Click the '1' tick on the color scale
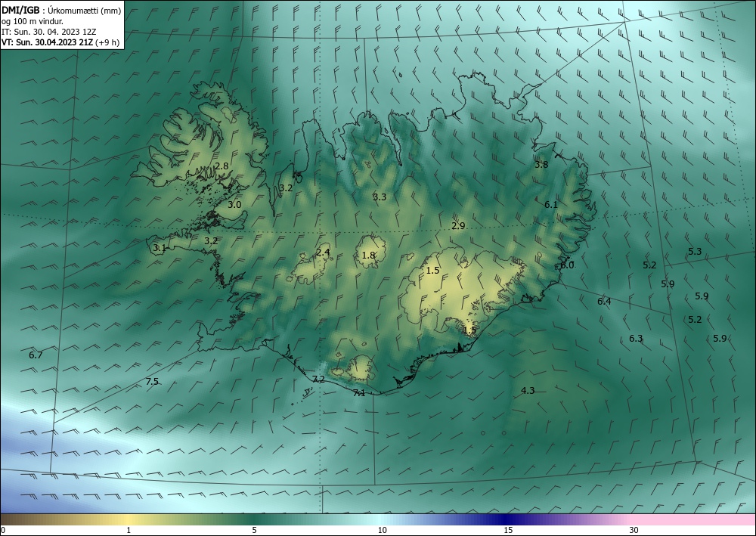756x536 pixels. 129,531
